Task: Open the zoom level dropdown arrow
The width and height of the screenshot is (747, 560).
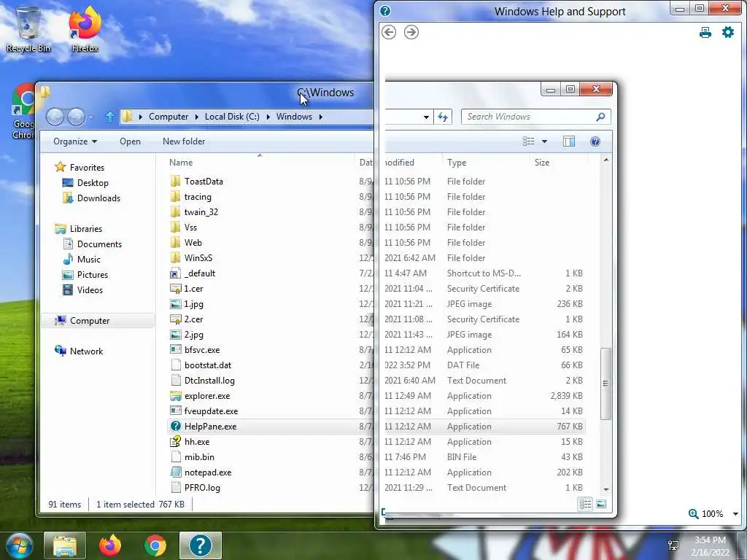Action: point(735,514)
